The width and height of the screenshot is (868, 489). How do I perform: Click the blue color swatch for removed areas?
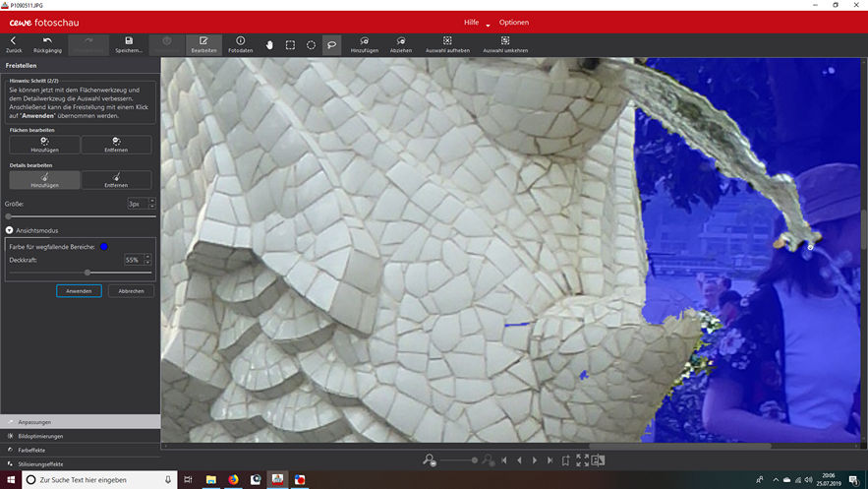[103, 246]
